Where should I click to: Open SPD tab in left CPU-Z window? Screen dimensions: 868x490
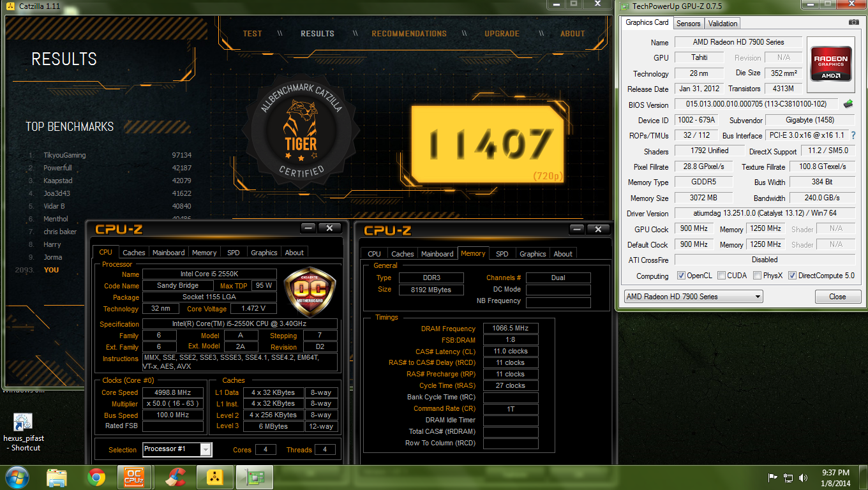[x=234, y=253]
